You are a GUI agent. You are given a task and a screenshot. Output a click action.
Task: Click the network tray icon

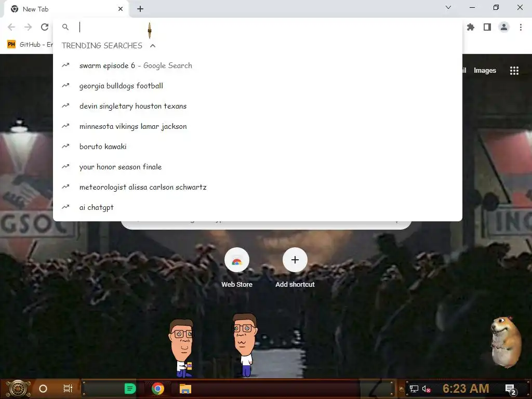click(414, 389)
